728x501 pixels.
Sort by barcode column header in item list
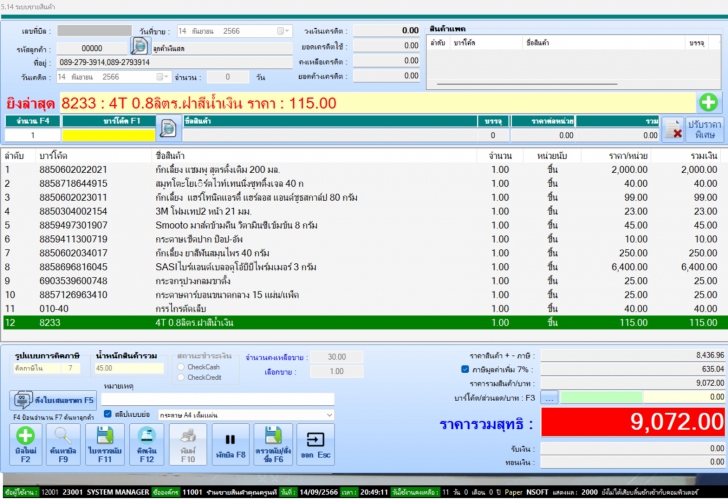tap(93, 156)
